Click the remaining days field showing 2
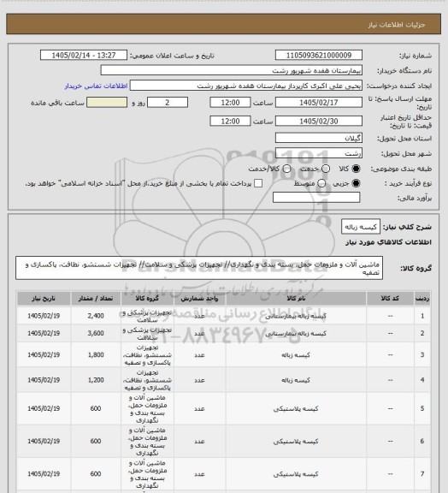Screen dimensions: 448x493 click(168, 103)
